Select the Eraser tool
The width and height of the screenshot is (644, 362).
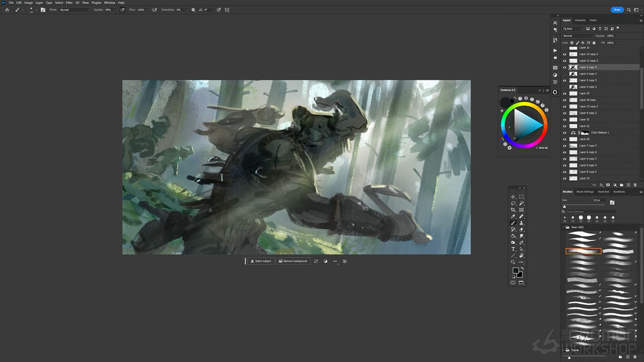(x=521, y=229)
